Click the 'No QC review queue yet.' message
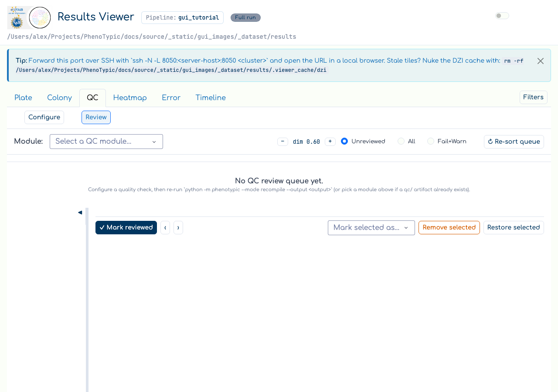This screenshot has width=558, height=392. click(279, 181)
